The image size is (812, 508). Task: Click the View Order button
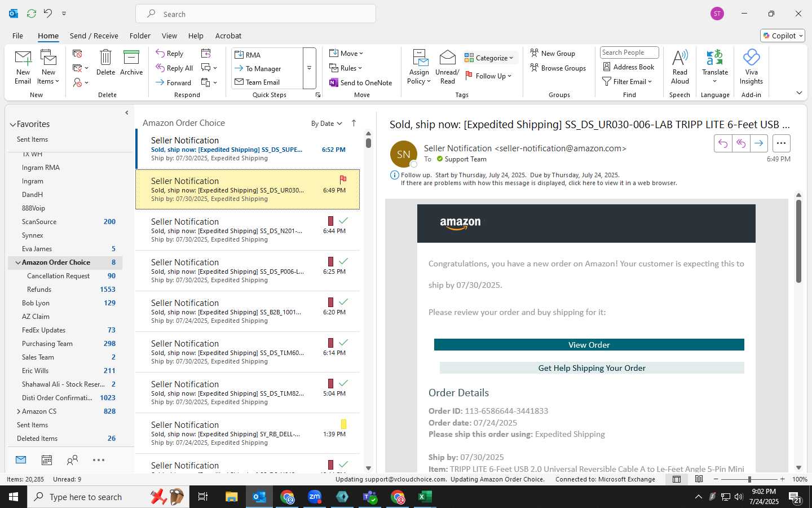[589, 345]
